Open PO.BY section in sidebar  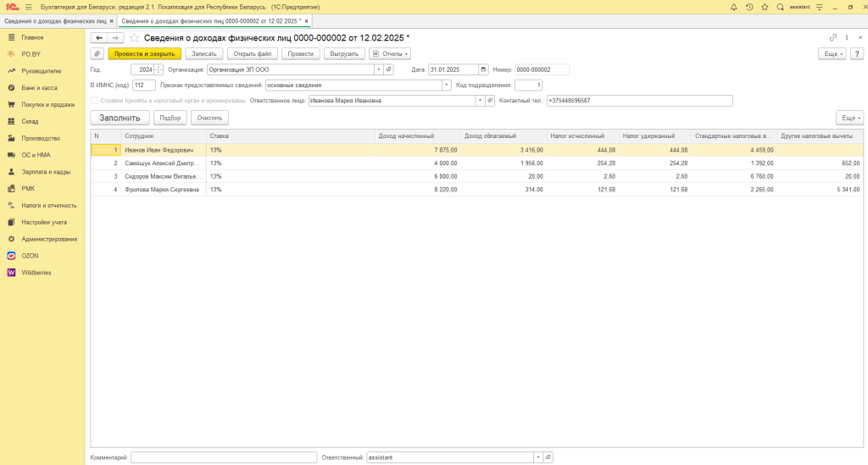coord(31,54)
